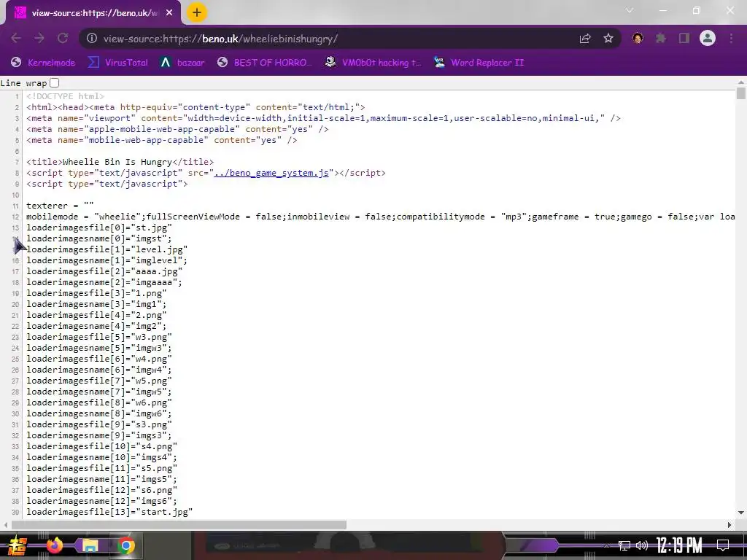Click the vertical scrollbar thumb
This screenshot has height=560, width=747.
(740, 93)
